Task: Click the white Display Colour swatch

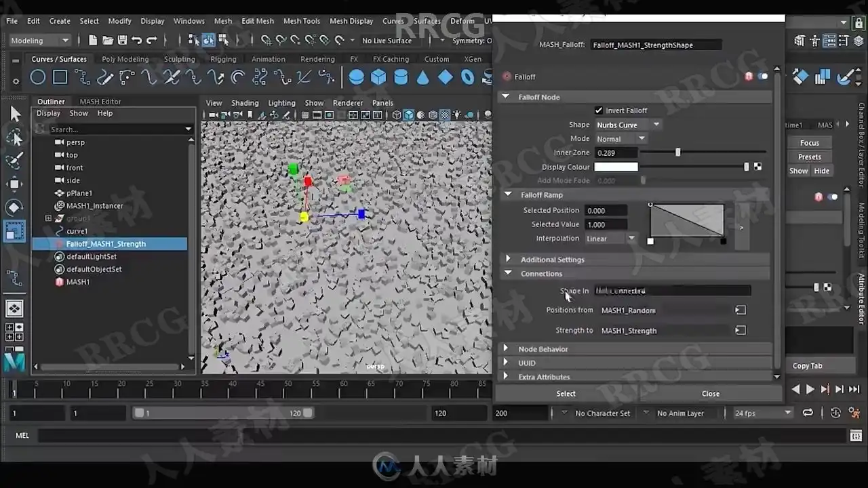Action: (x=616, y=167)
